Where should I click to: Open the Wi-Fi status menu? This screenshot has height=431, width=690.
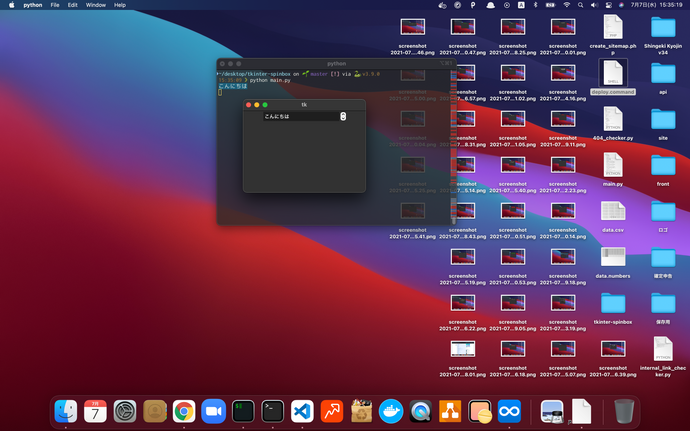(566, 5)
